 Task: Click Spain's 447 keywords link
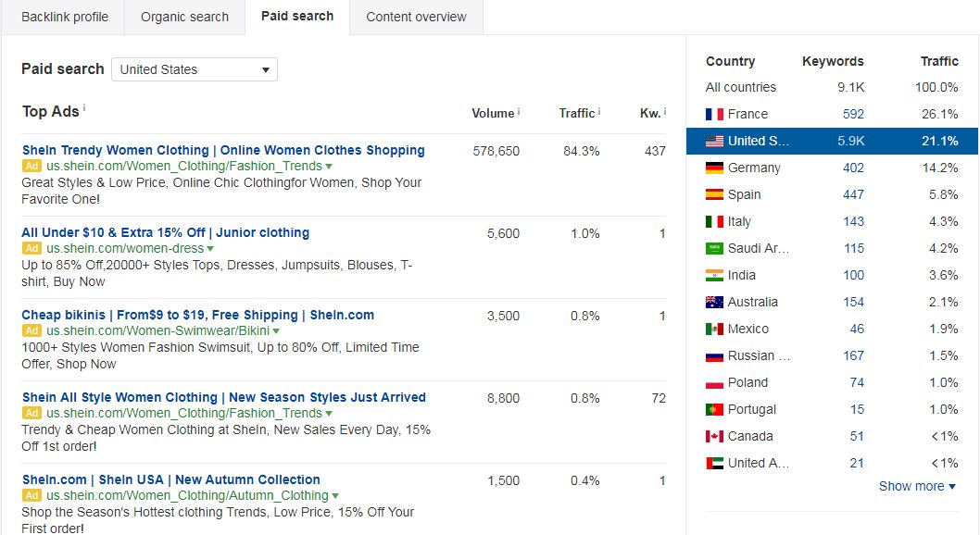click(x=853, y=194)
